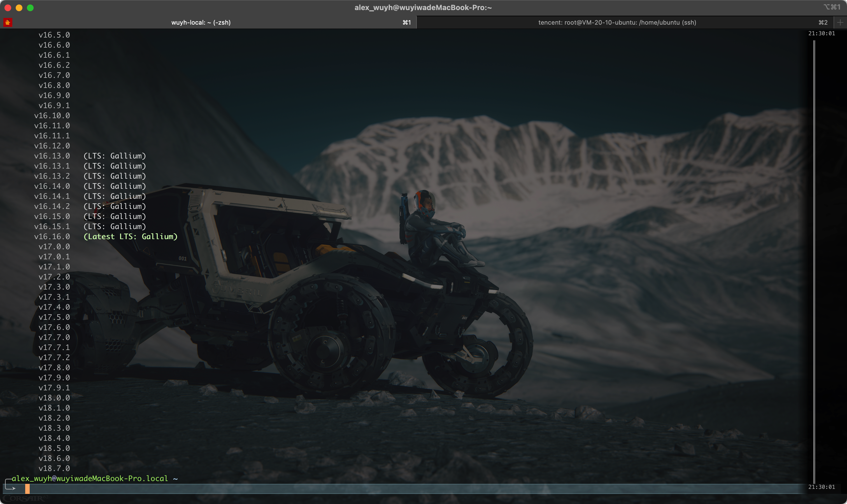Image resolution: width=847 pixels, height=504 pixels.
Task: Click the yellow minimize window button
Action: click(19, 8)
